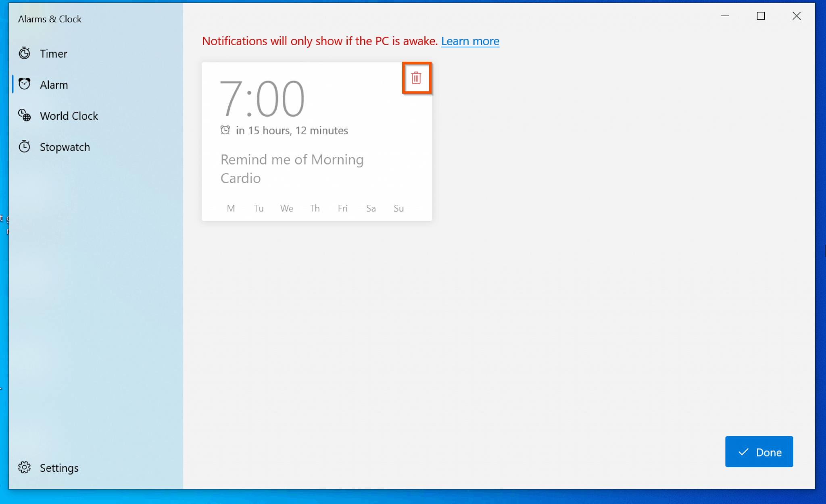Switch to World Clock section
The image size is (826, 504).
pyautogui.click(x=69, y=116)
